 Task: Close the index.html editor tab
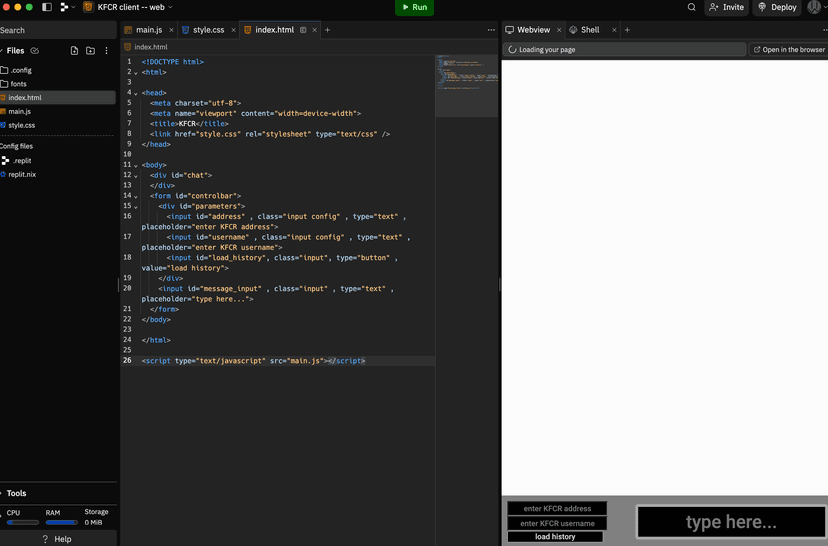click(317, 30)
